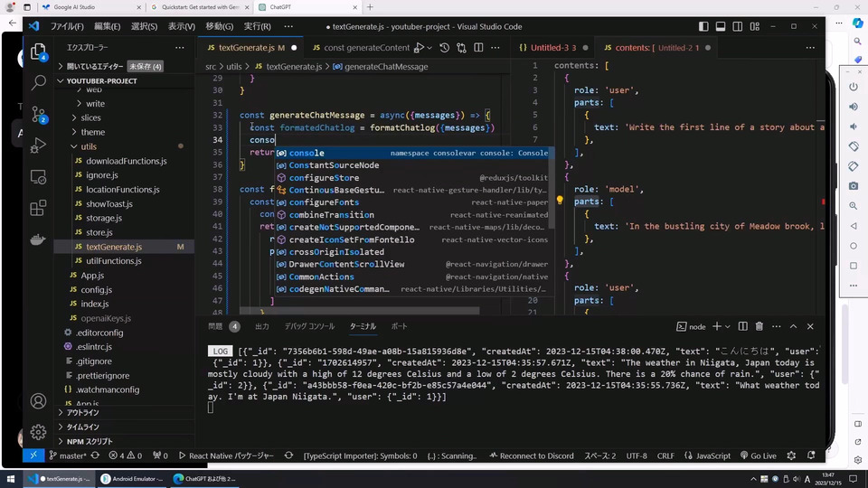Open the Search view in activity bar
Image resolution: width=868 pixels, height=488 pixels.
39,82
